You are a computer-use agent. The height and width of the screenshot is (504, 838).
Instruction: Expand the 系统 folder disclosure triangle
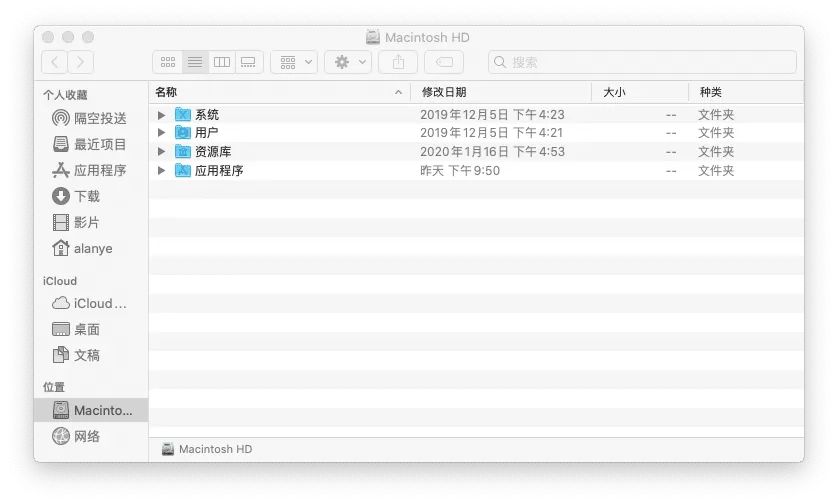[x=161, y=115]
